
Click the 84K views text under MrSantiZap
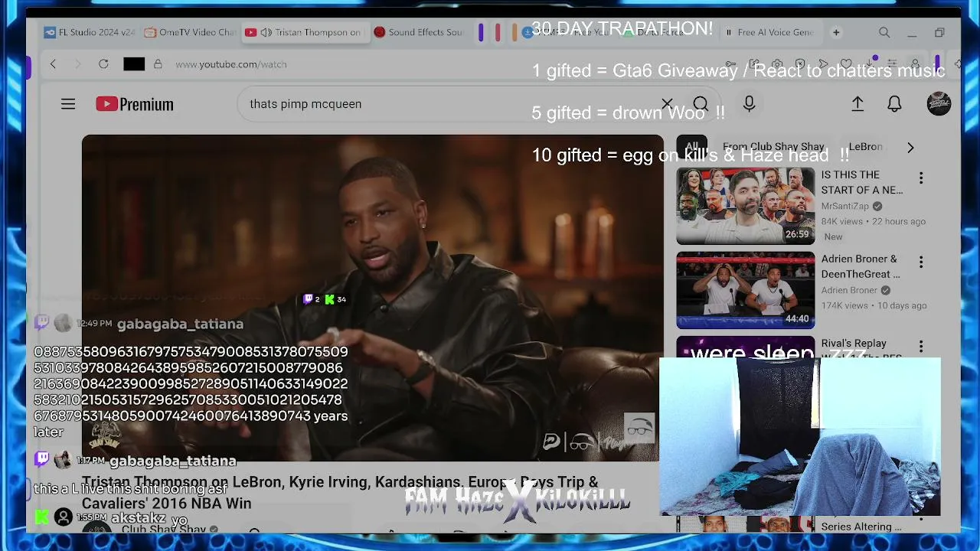(x=842, y=221)
